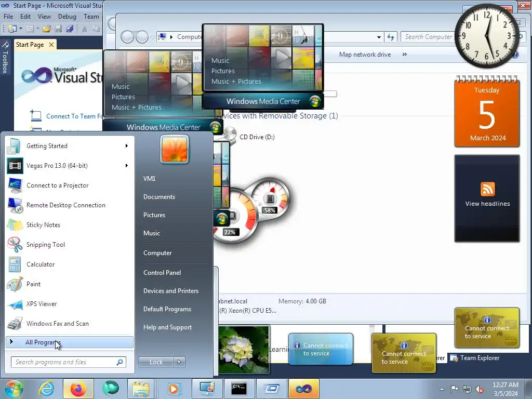Open Pictures from Start menu
Screen dimensions: 532x399
(x=154, y=215)
